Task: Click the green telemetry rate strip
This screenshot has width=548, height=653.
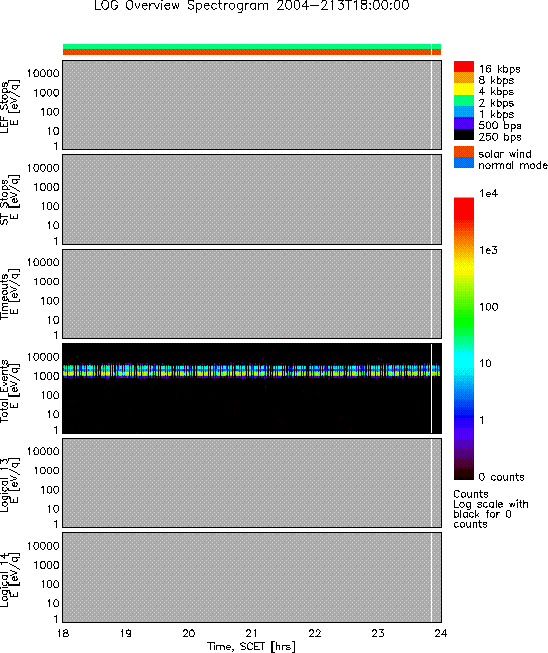Action: coord(252,46)
